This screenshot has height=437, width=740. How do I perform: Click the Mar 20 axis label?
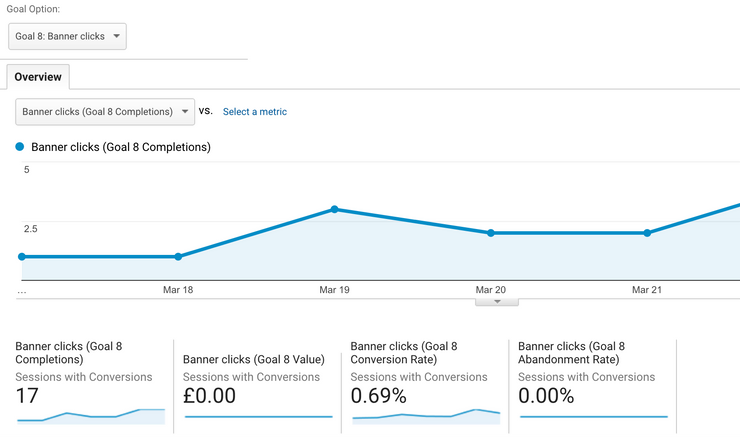[491, 290]
